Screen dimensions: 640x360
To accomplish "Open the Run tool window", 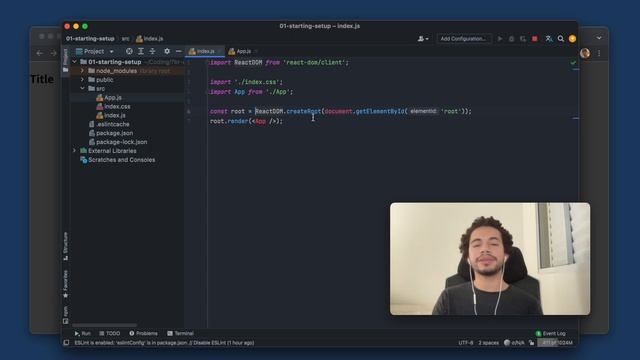I will [x=82, y=333].
